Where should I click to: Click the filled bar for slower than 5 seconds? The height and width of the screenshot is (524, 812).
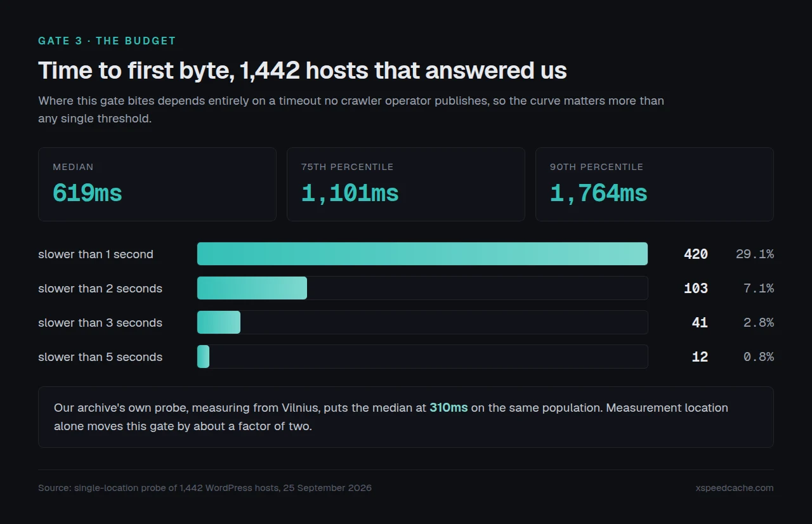pos(203,357)
